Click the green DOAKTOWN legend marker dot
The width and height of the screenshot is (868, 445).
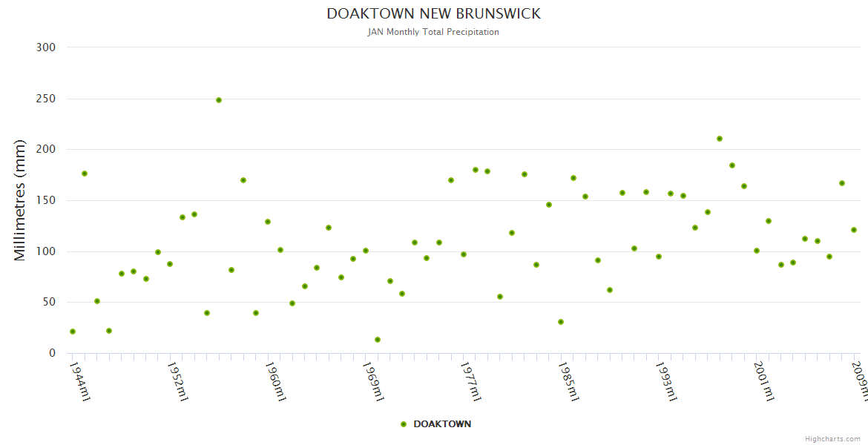(404, 424)
